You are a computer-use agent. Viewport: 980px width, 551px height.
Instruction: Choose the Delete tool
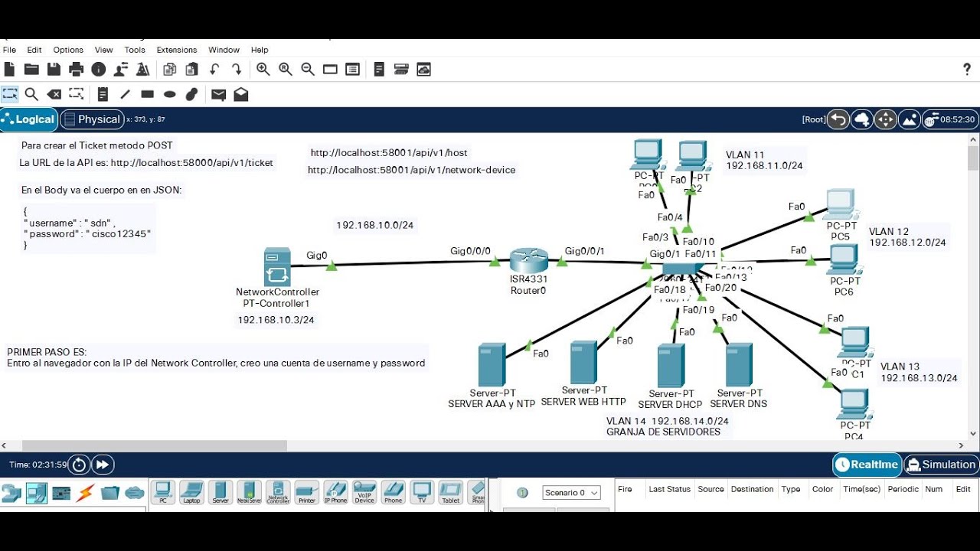click(x=54, y=94)
